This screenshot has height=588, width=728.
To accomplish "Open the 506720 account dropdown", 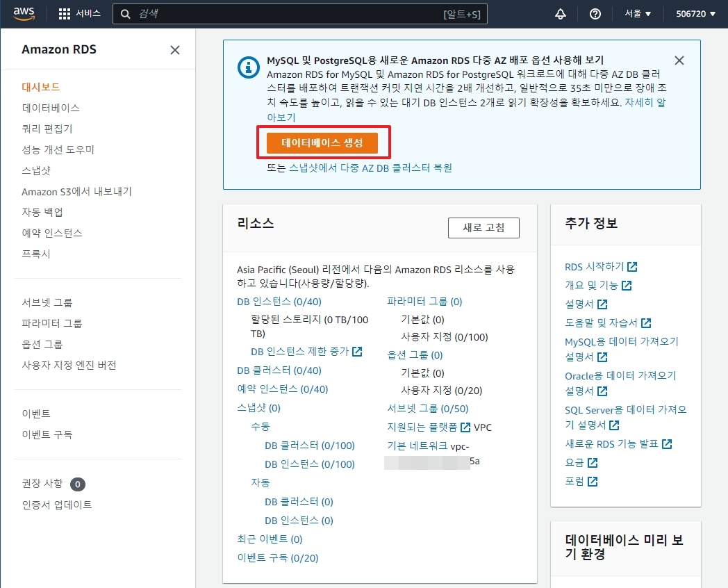I will click(695, 14).
